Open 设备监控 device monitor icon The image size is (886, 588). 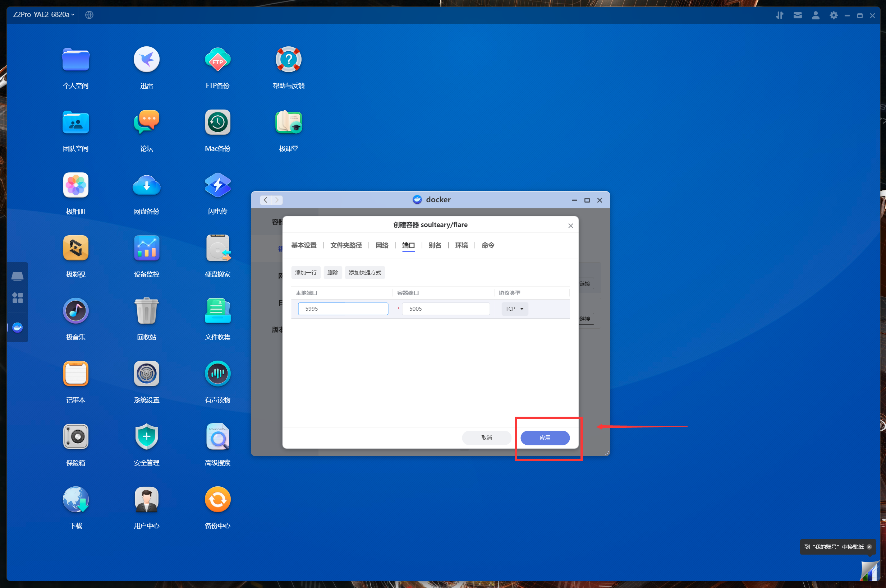[x=146, y=248]
